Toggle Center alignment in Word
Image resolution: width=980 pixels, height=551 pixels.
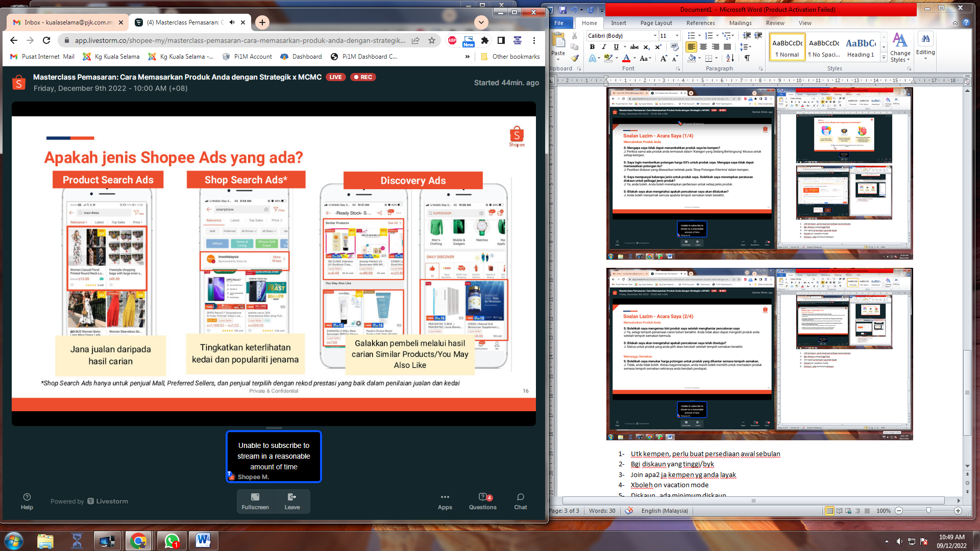tap(703, 47)
